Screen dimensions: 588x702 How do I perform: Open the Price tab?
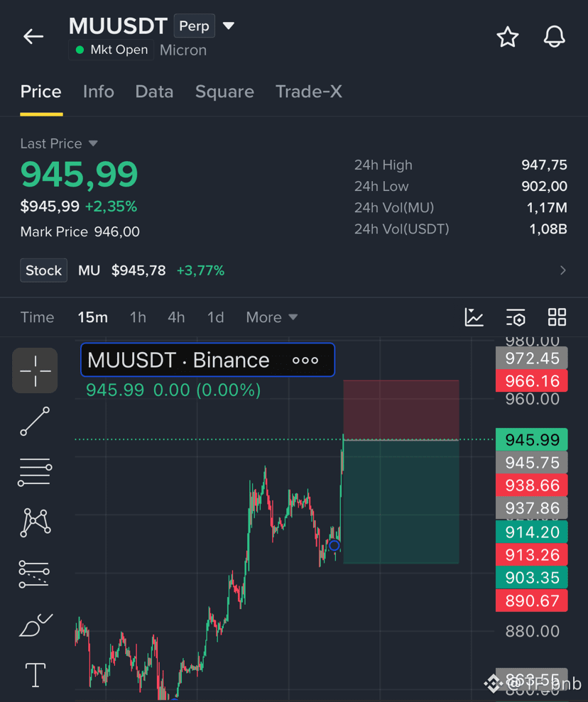[40, 92]
